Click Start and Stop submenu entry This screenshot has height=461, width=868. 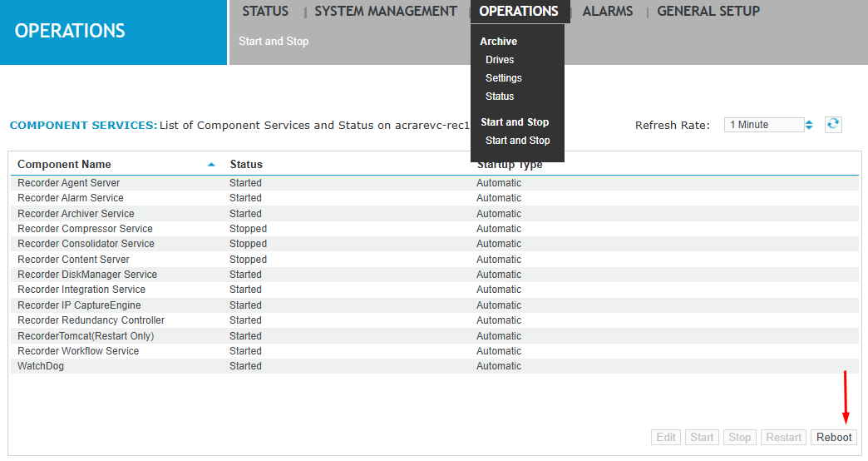[x=517, y=141]
